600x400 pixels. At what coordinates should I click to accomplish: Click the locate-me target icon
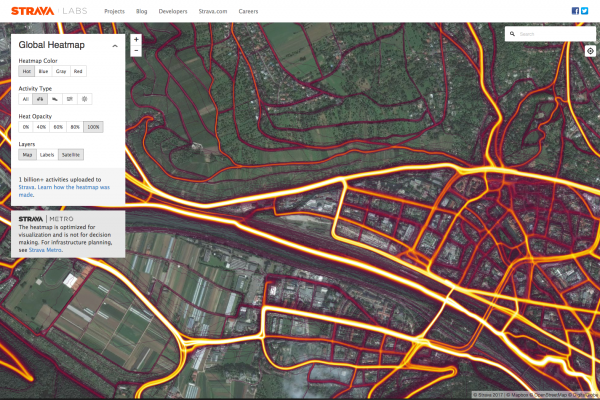click(590, 51)
